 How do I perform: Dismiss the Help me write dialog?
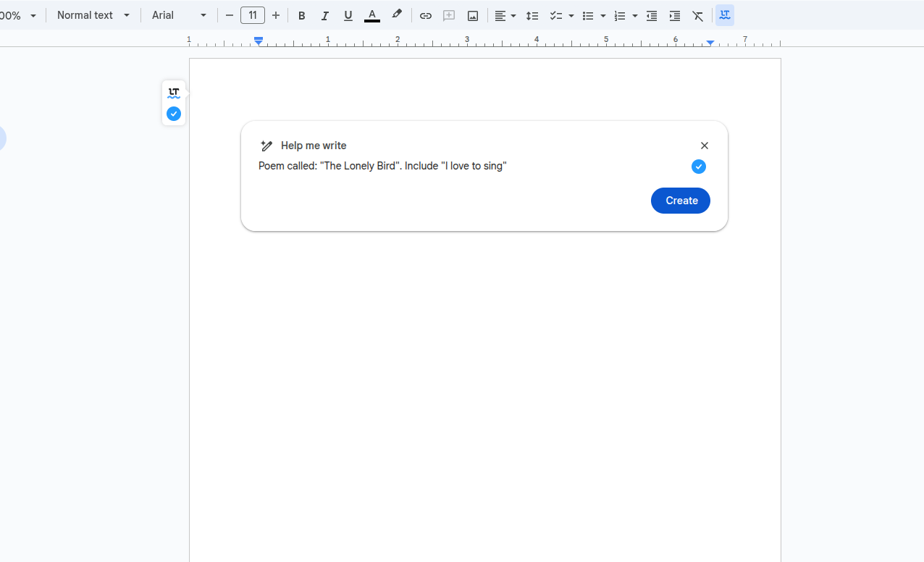tap(704, 146)
